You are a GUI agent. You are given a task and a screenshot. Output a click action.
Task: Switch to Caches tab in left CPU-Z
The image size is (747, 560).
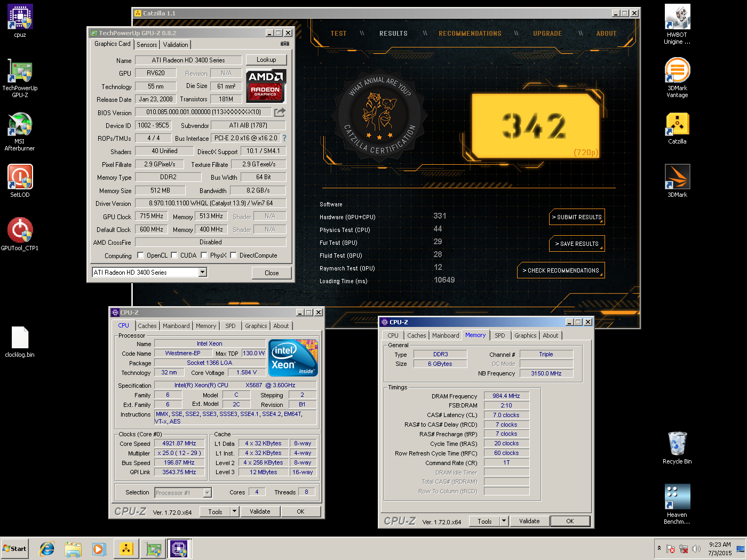pos(147,326)
